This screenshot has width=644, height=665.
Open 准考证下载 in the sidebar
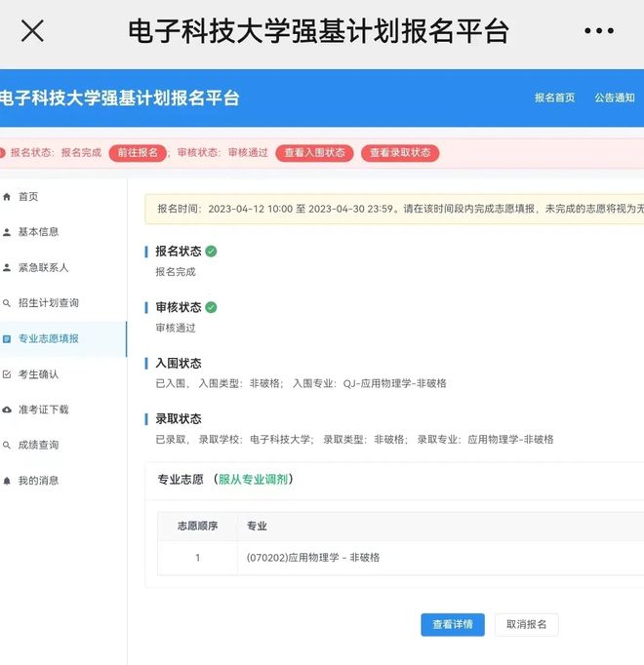point(43,410)
